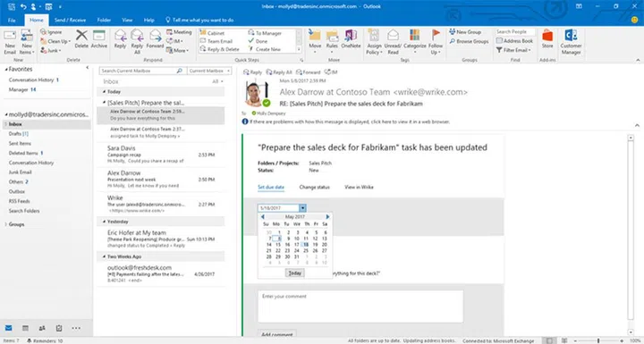Click Create New quick step
The width and height of the screenshot is (644, 344).
(x=265, y=49)
